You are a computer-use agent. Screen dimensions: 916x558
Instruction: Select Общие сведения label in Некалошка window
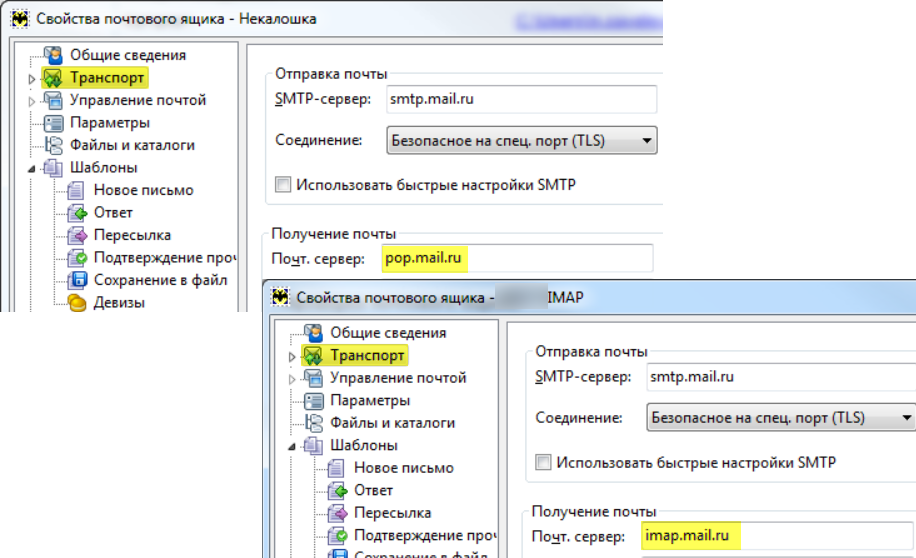tap(128, 55)
